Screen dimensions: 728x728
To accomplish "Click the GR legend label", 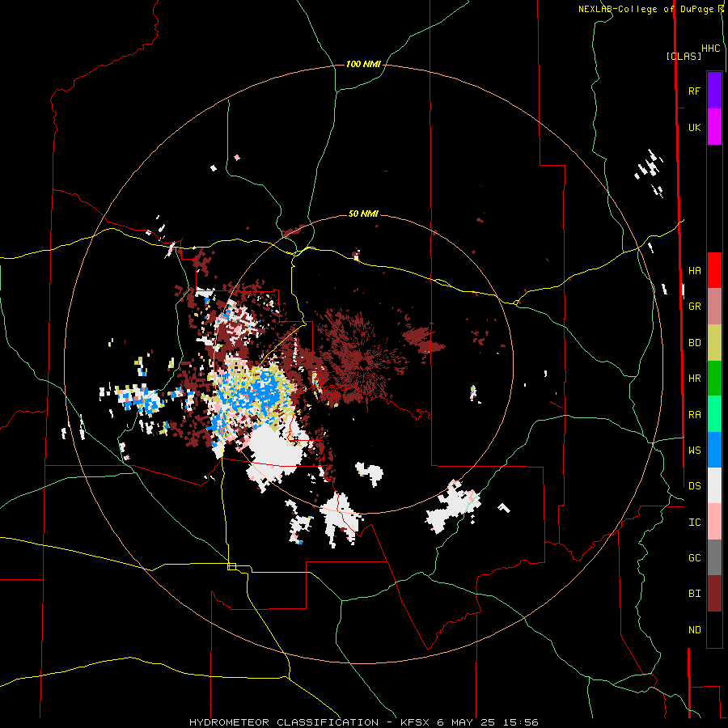I will point(694,307).
